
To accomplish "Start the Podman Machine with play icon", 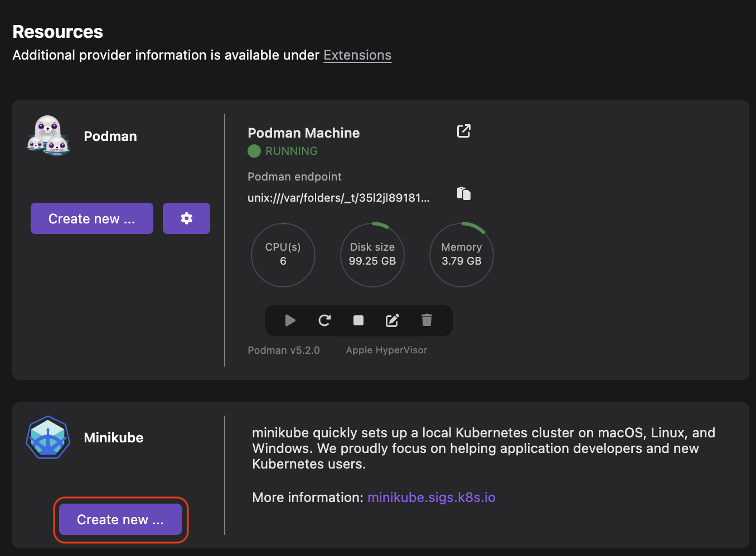I will [x=290, y=320].
